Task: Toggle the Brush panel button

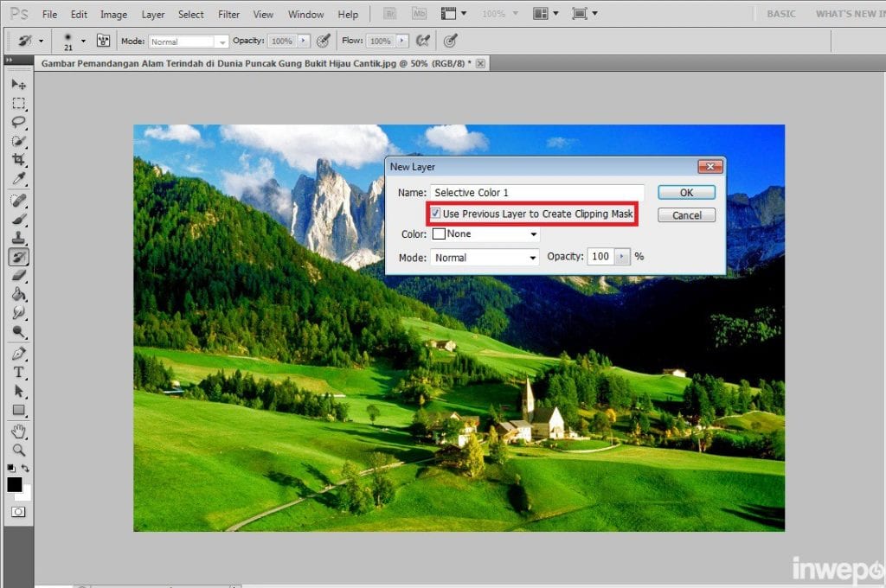Action: coord(104,41)
